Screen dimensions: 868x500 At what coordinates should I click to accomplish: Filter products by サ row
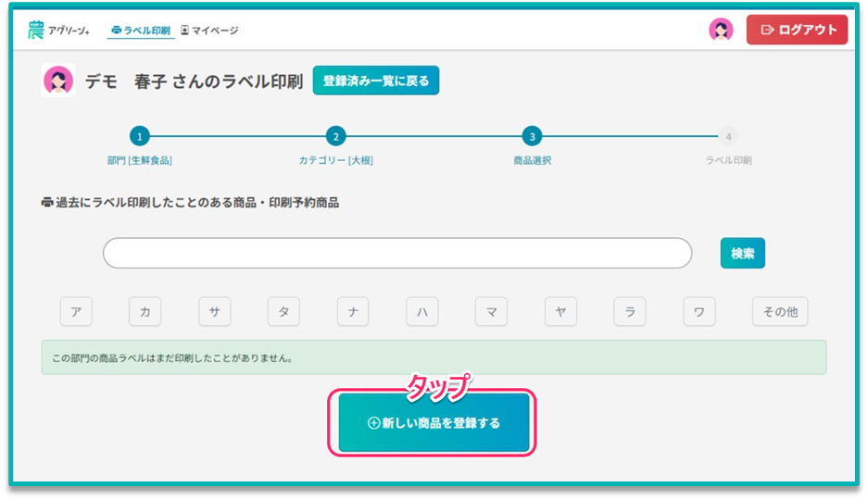click(x=214, y=312)
